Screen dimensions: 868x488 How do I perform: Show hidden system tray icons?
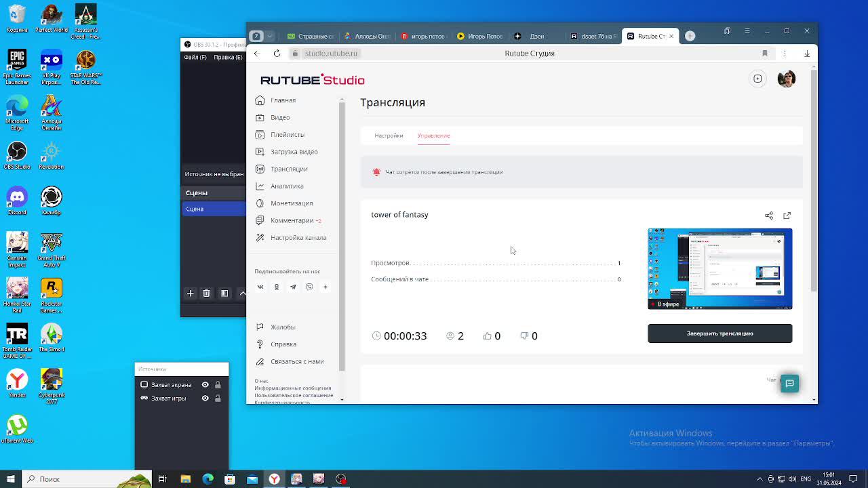(x=759, y=479)
